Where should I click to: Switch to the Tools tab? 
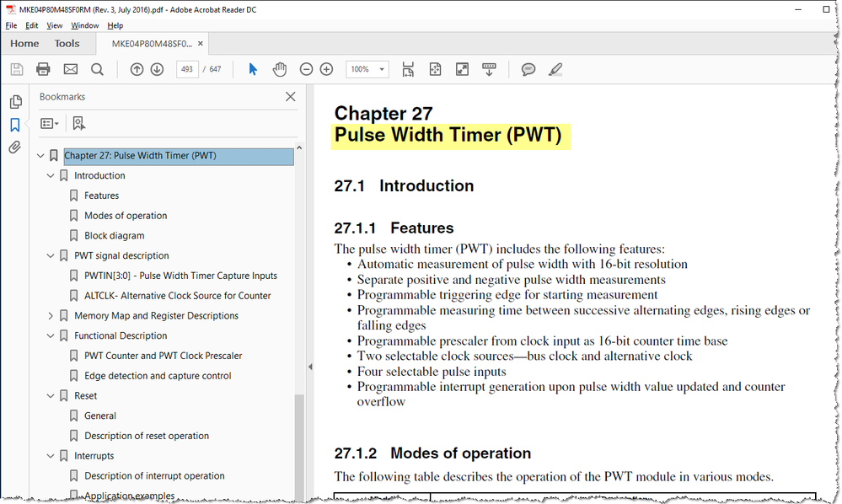(67, 44)
